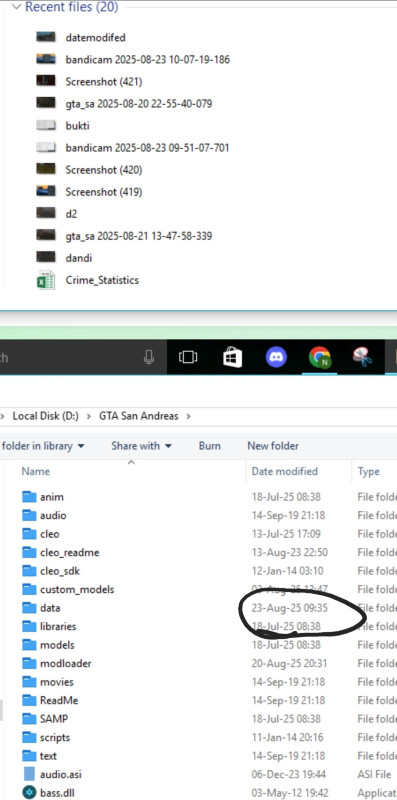Click the folder name 'modloader'
Screen dimensions: 397x800
(66, 663)
